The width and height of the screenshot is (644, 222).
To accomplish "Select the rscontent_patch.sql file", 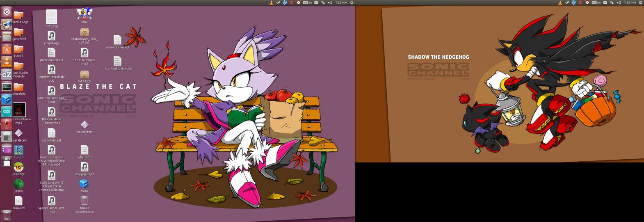I will pyautogui.click(x=117, y=63).
